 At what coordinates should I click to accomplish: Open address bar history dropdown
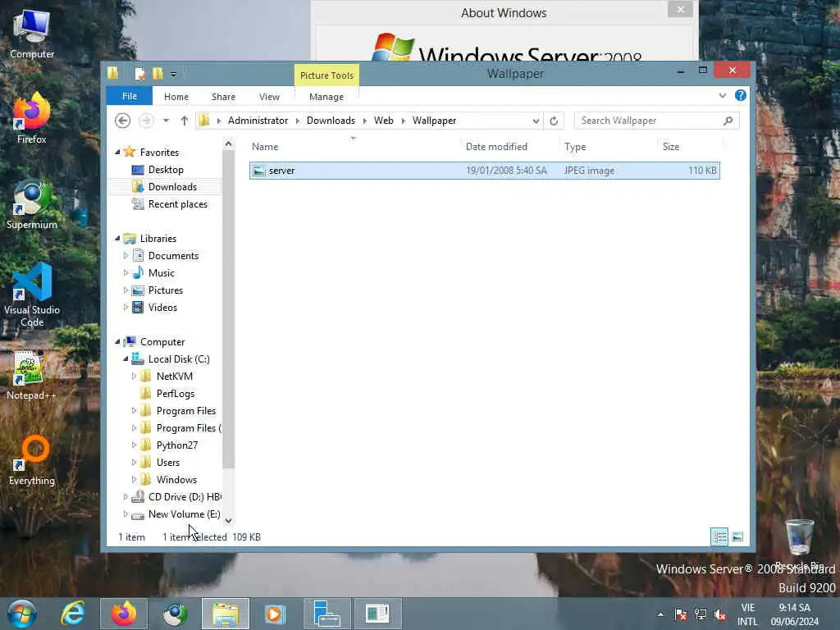pyautogui.click(x=535, y=121)
